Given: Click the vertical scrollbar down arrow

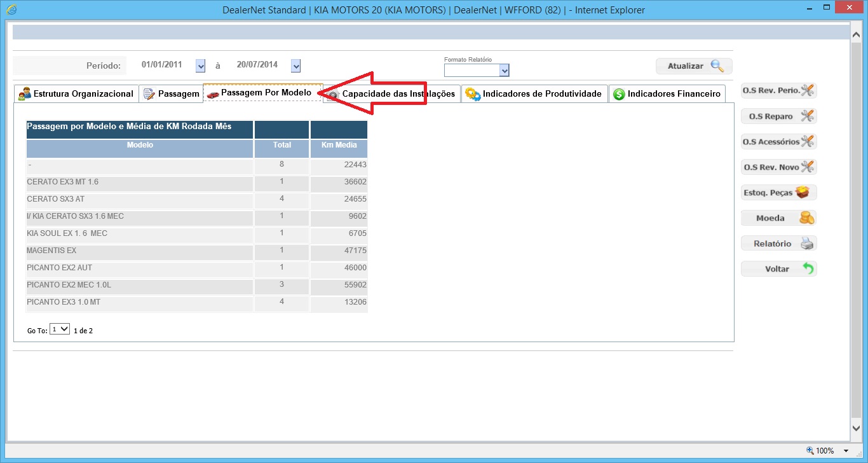Looking at the screenshot, I should (856, 429).
